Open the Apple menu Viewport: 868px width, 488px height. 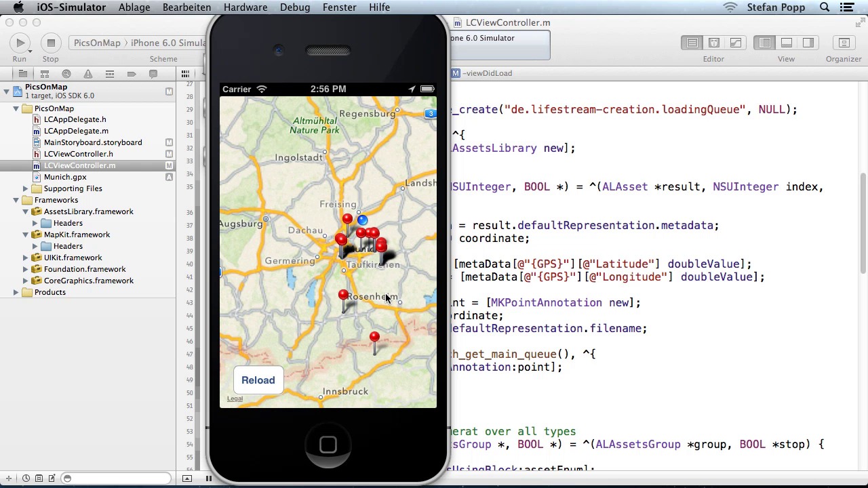(18, 7)
